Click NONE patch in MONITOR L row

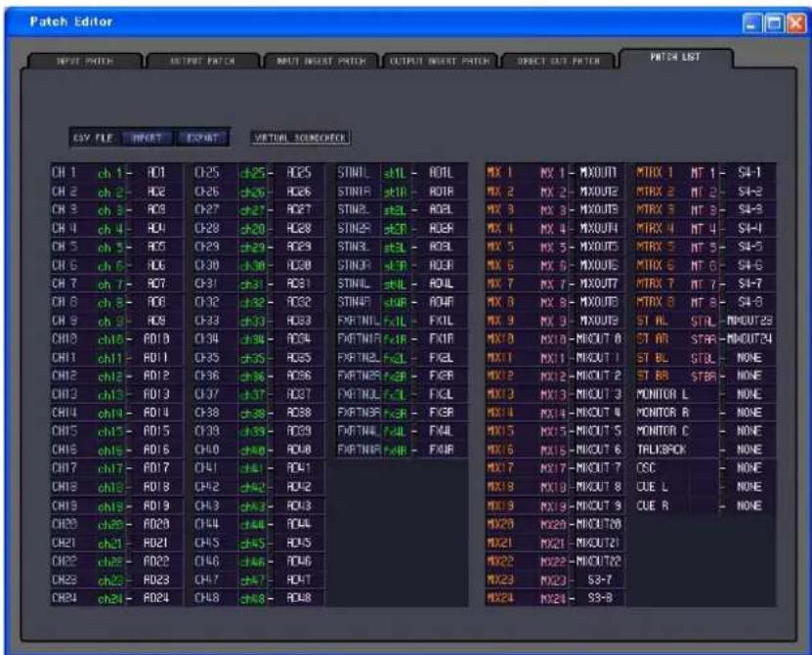(749, 394)
